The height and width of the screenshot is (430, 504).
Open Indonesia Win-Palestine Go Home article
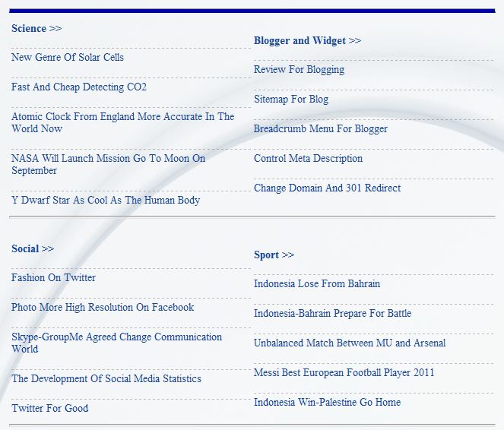pyautogui.click(x=327, y=402)
